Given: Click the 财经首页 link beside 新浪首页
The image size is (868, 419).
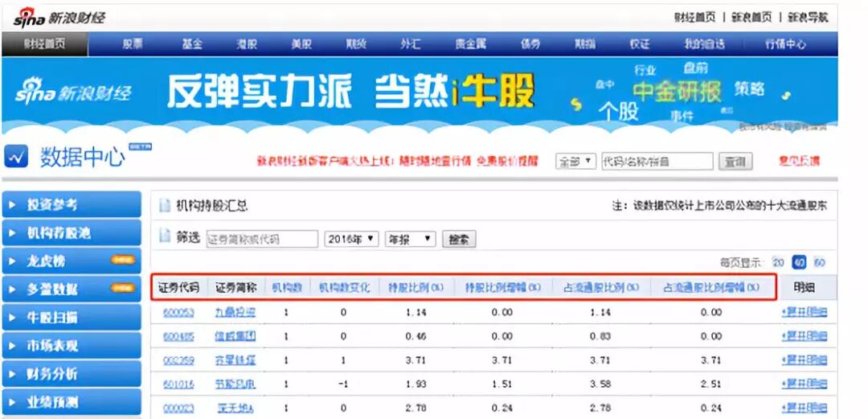Looking at the screenshot, I should [x=695, y=17].
